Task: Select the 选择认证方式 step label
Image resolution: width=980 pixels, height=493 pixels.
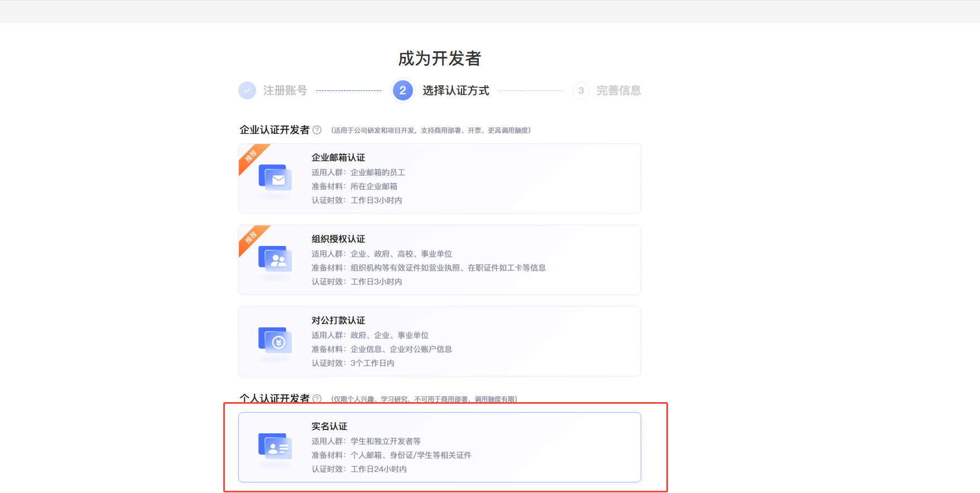Action: point(455,90)
